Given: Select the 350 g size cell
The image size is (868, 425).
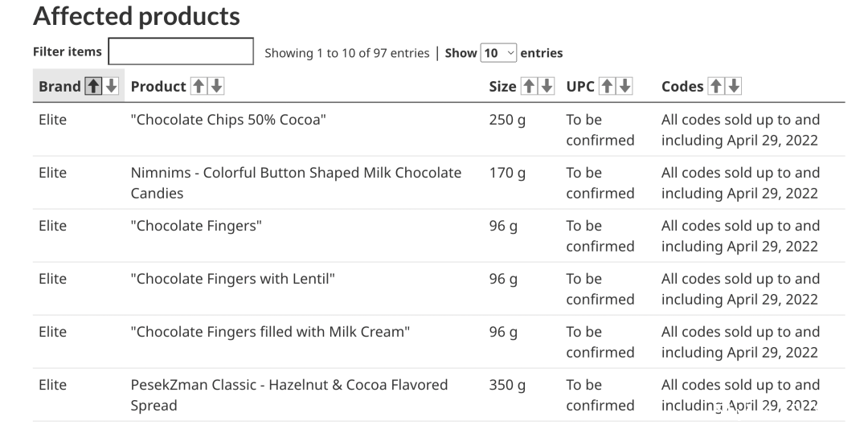Looking at the screenshot, I should 507,385.
